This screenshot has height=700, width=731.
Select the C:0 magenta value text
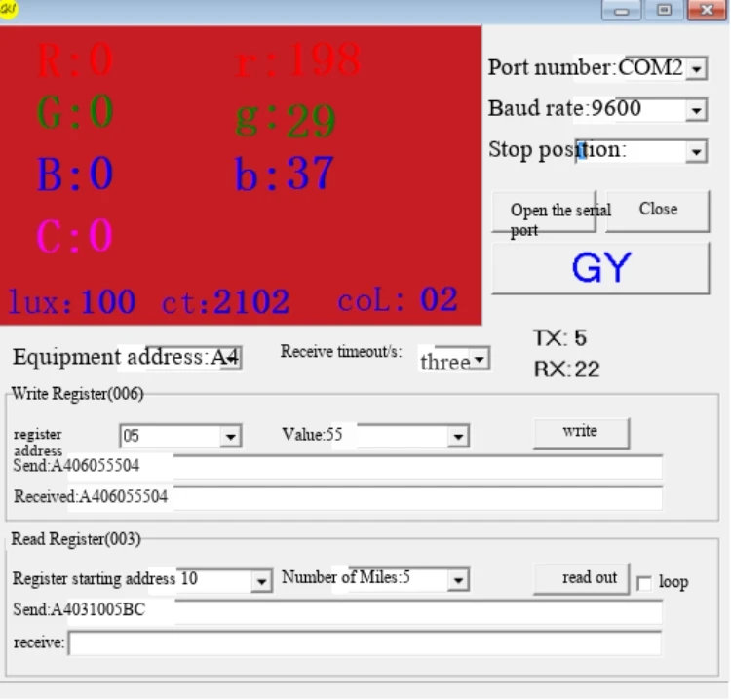tap(75, 236)
